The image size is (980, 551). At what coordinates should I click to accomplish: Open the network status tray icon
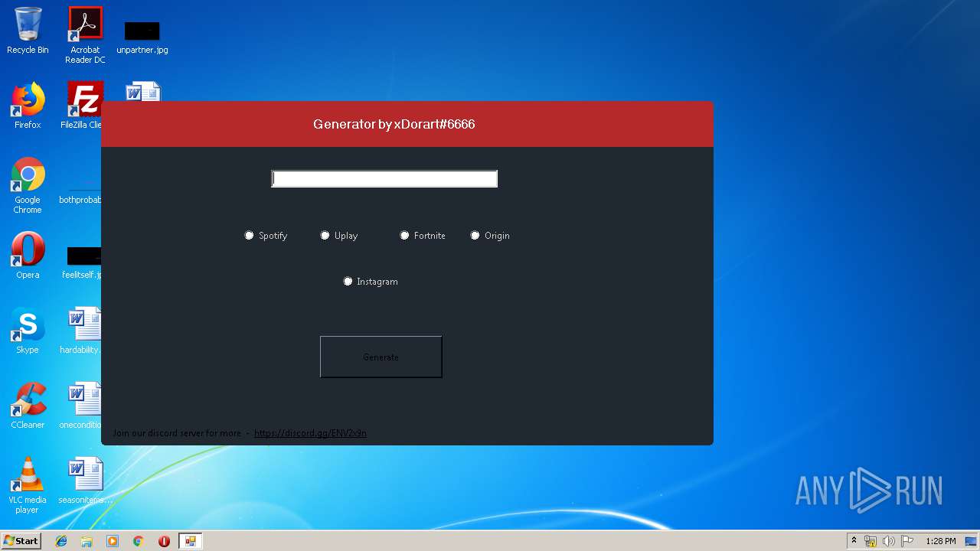pyautogui.click(x=871, y=541)
